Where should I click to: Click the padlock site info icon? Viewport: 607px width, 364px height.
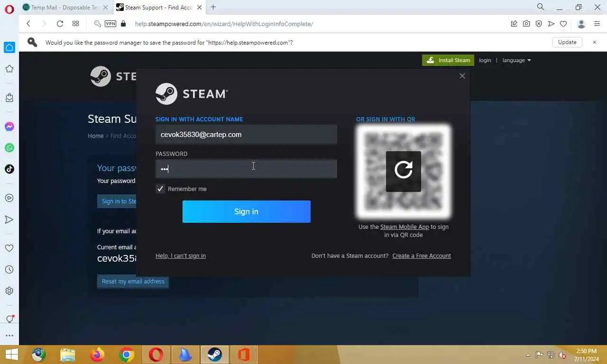coord(124,24)
